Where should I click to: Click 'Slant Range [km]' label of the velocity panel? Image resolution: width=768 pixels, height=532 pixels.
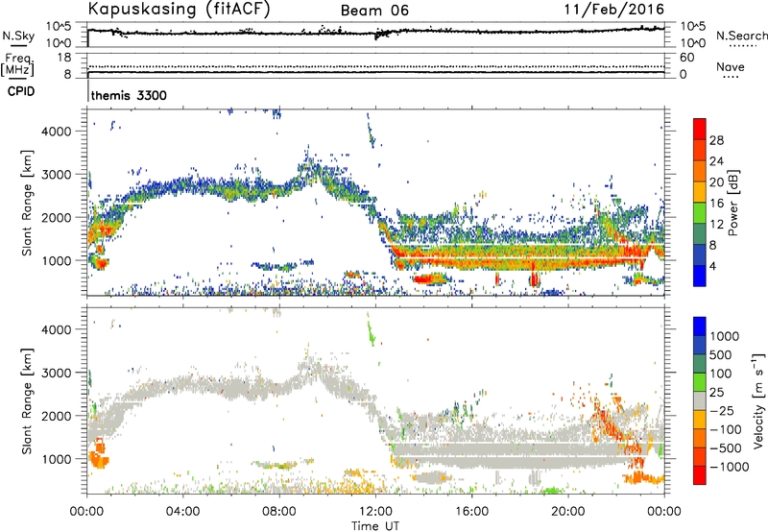coord(27,401)
